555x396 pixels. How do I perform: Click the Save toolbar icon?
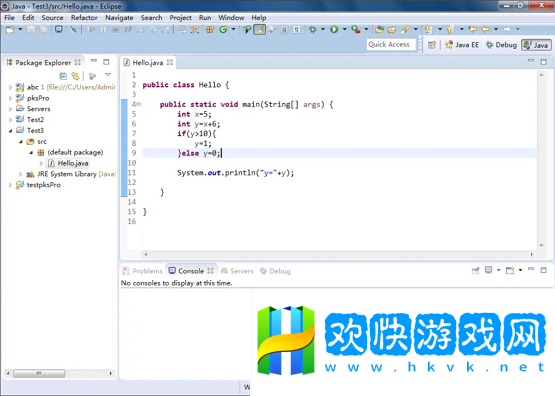31,30
